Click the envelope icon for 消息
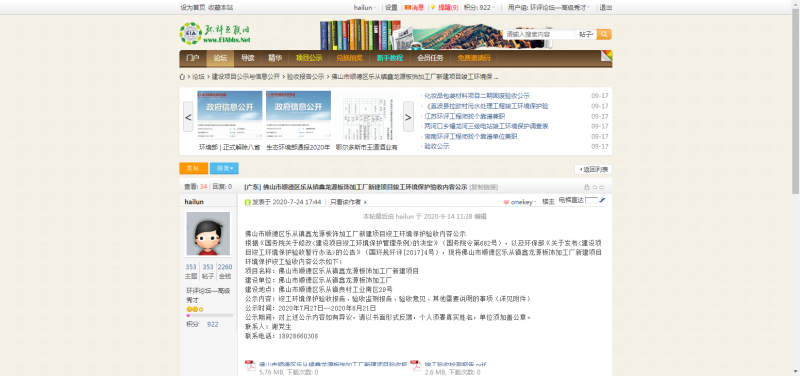The width and height of the screenshot is (800, 376). (408, 7)
